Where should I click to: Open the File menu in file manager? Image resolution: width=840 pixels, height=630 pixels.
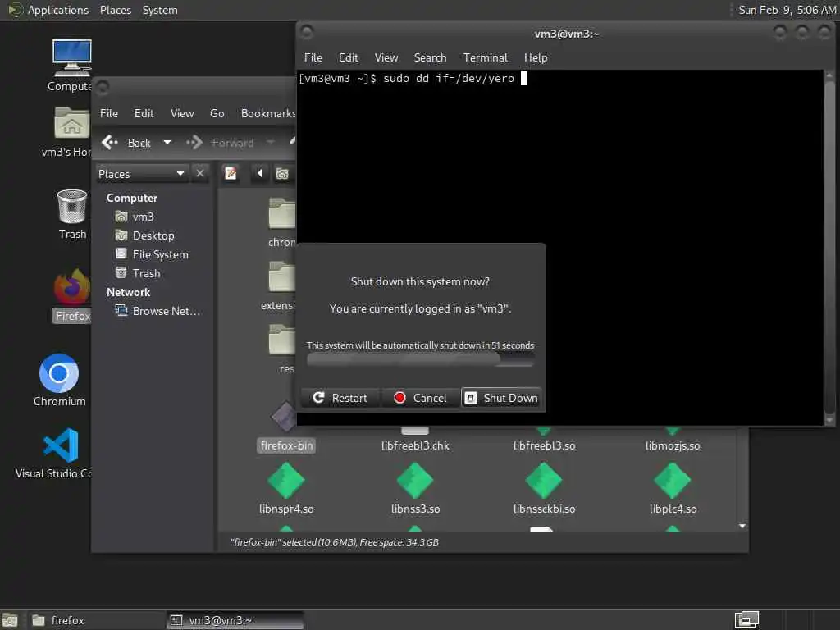pos(109,113)
